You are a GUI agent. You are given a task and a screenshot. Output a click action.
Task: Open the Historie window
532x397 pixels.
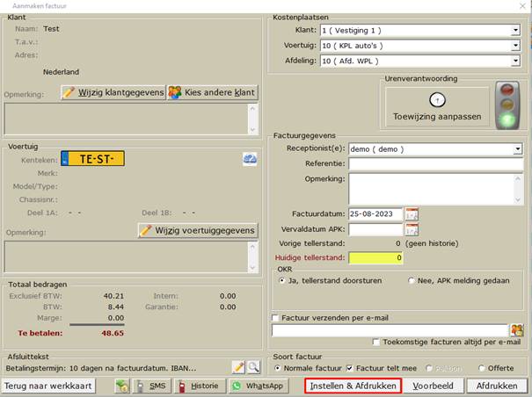tap(200, 386)
